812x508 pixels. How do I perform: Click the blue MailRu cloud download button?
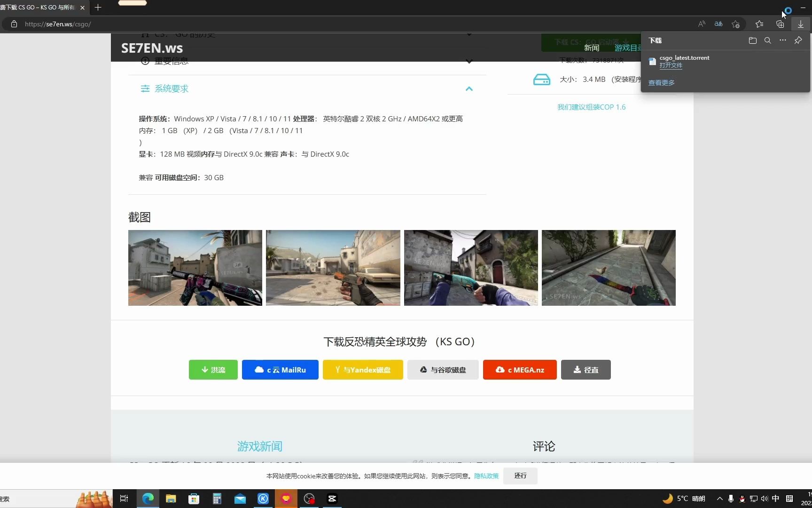280,370
